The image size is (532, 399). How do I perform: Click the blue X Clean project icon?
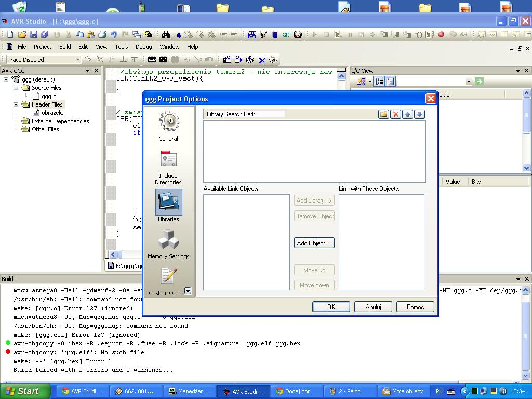tap(262, 60)
